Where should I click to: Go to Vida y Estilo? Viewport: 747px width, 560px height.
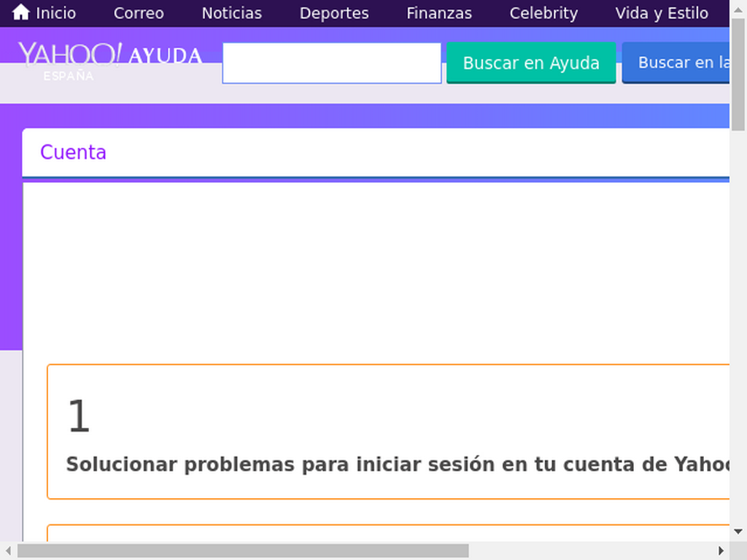tap(662, 13)
